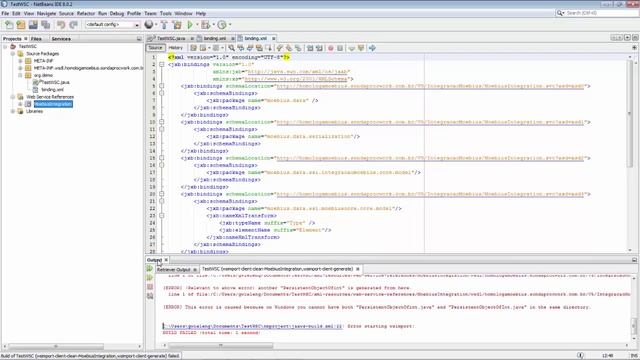Switch editor to History view
The image size is (640, 360).
pyautogui.click(x=176, y=48)
